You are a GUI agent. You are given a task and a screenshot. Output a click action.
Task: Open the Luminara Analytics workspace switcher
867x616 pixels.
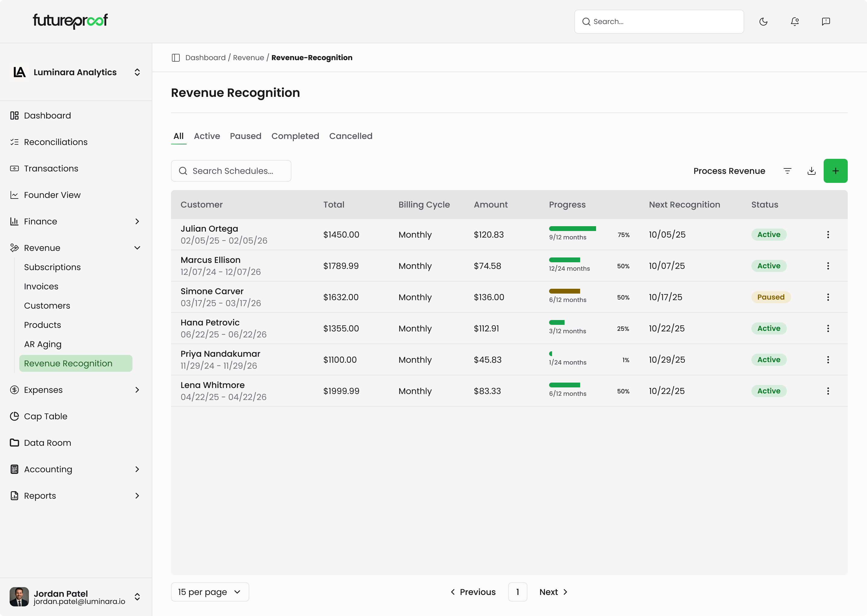coord(137,72)
